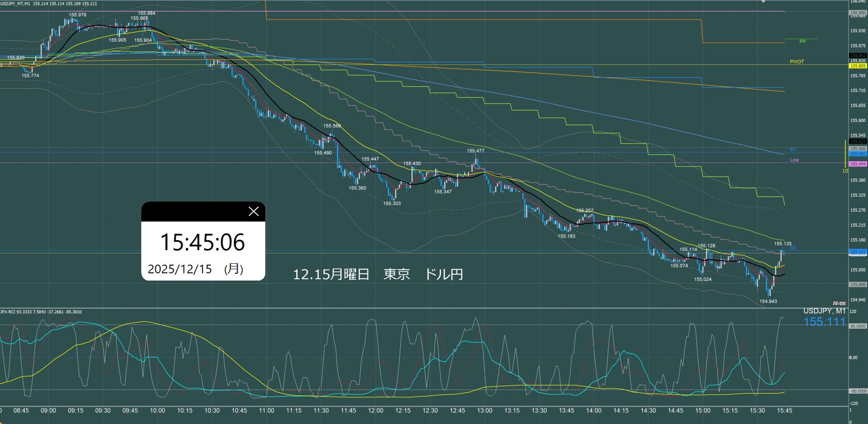The height and width of the screenshot is (424, 868).
Task: Click the S1 support level label
Action: point(793,149)
